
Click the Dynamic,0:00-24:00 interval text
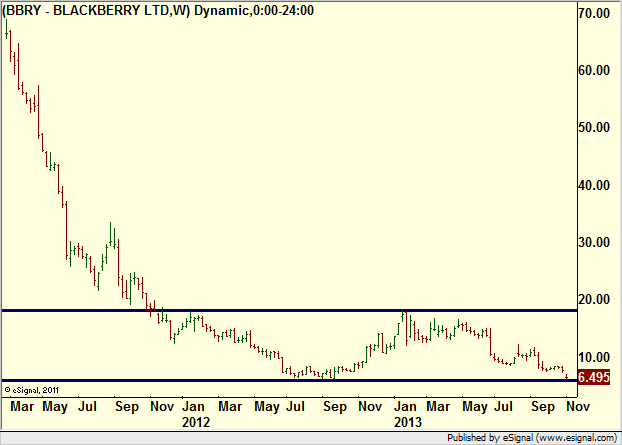[254, 10]
